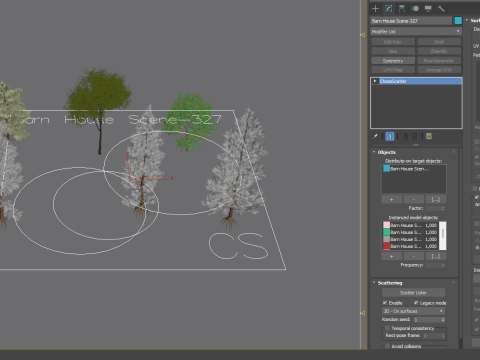Click minus button under target objects list
480x360 pixels.
click(414, 200)
